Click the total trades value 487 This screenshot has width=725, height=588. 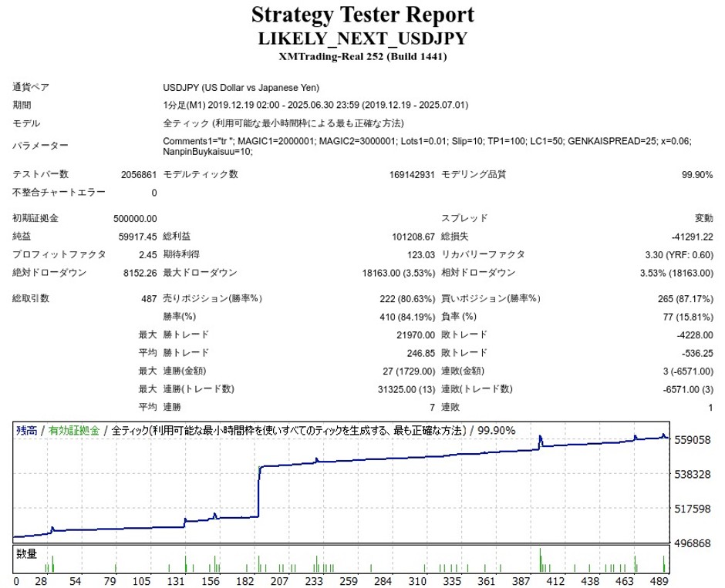(x=149, y=299)
